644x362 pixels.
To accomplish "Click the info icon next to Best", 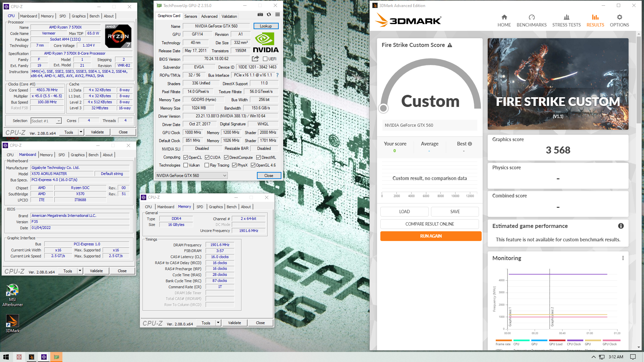I will point(470,144).
